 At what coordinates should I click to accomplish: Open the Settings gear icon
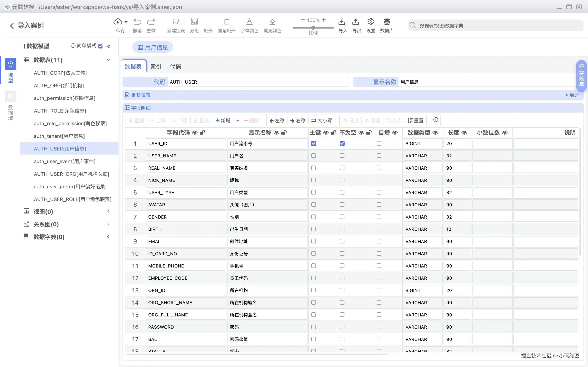[371, 22]
